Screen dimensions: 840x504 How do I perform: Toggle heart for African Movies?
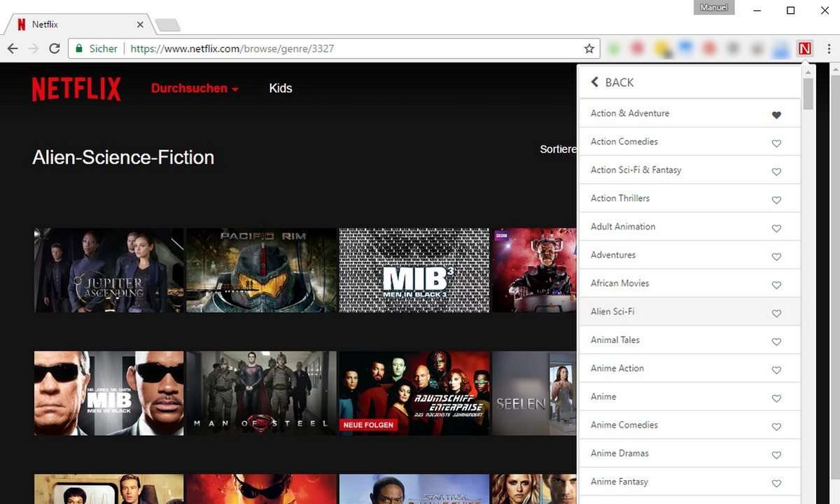(776, 285)
